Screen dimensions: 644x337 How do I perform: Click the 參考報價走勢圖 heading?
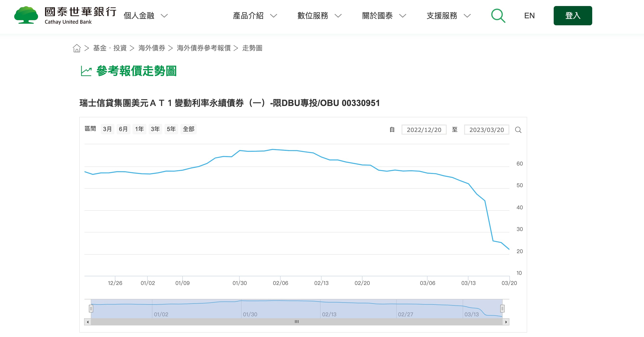[137, 71]
